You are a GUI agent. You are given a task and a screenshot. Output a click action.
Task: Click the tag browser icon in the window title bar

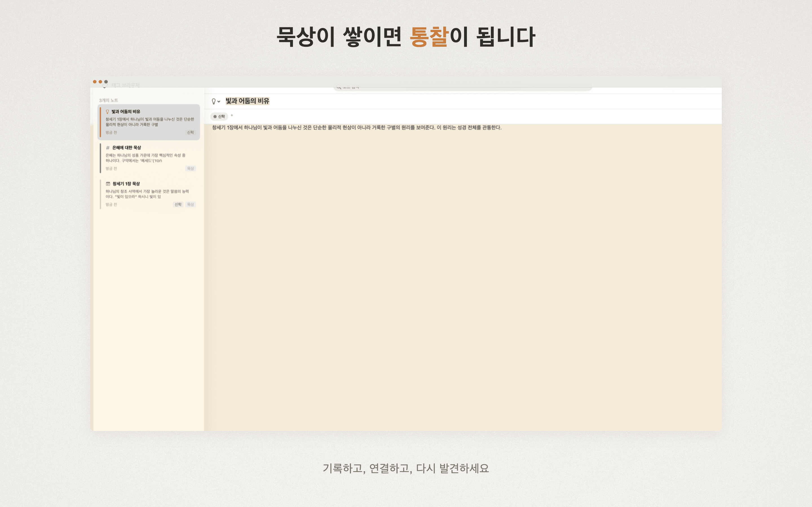105,86
